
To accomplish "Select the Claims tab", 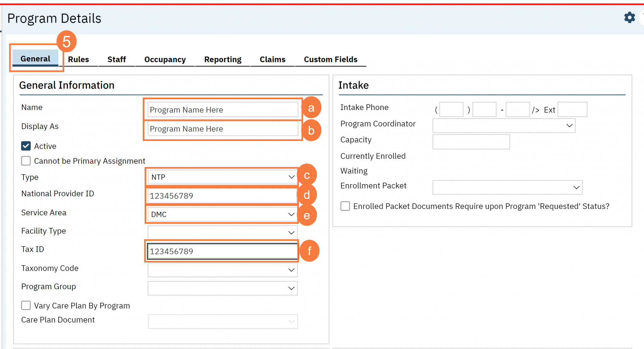I will 272,59.
